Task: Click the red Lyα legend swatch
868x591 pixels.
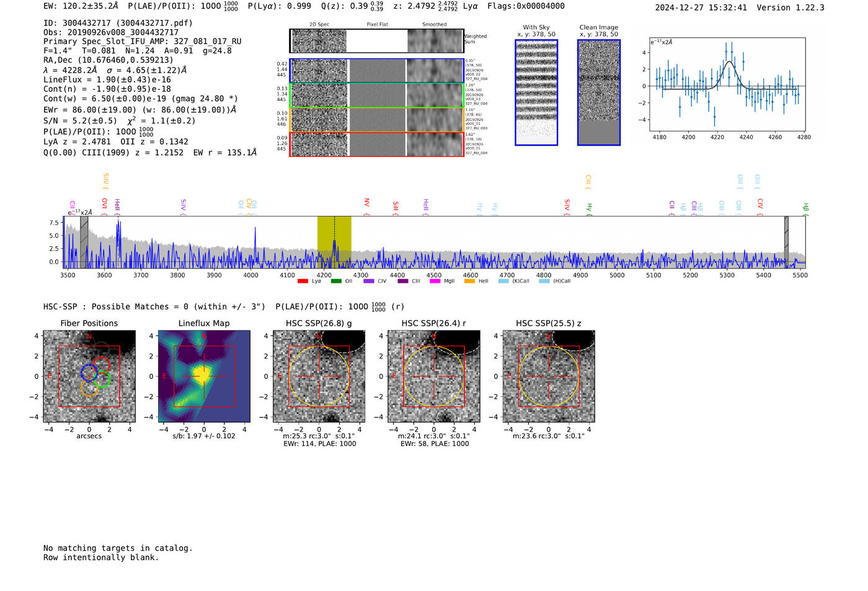Action: pyautogui.click(x=303, y=281)
